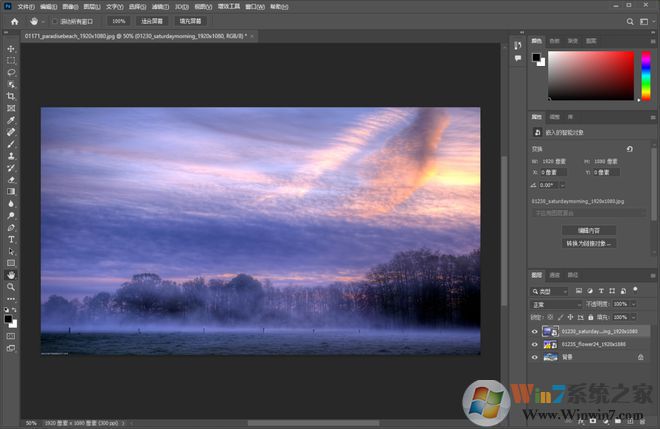Select the Zoom tool in toolbar
660x429 pixels.
(x=11, y=287)
